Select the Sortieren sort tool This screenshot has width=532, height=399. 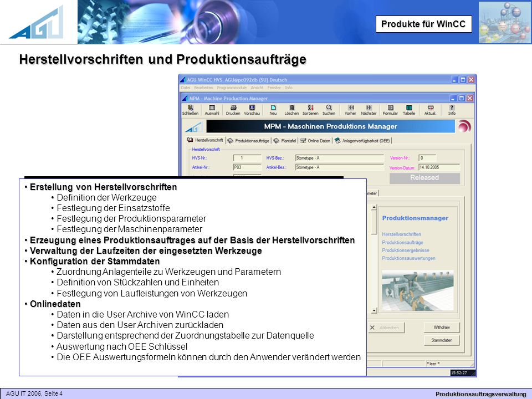(310, 110)
